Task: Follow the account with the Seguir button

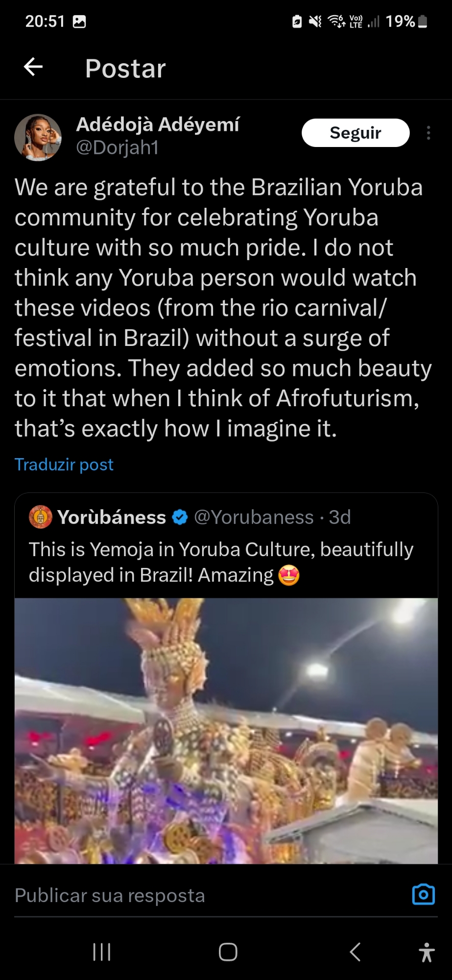Action: (x=355, y=133)
